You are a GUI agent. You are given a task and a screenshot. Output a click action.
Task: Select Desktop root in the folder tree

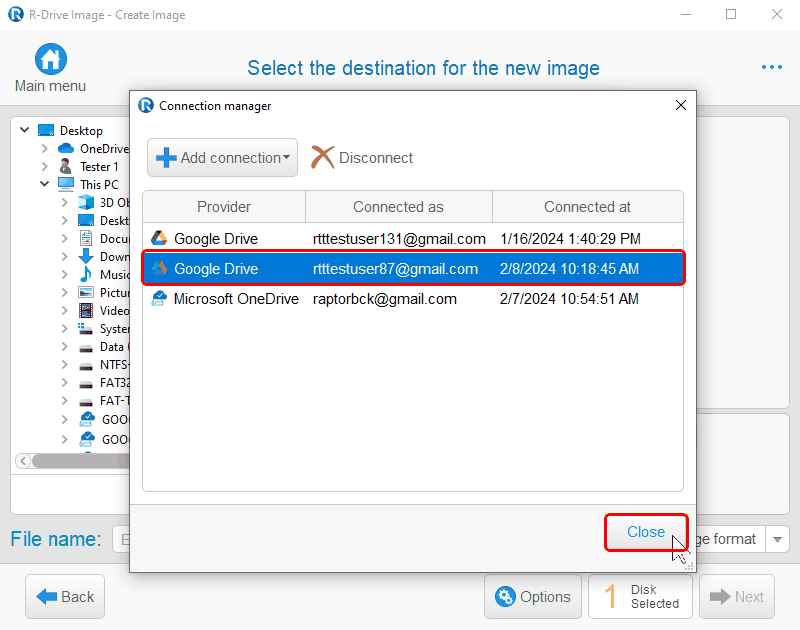tap(81, 131)
